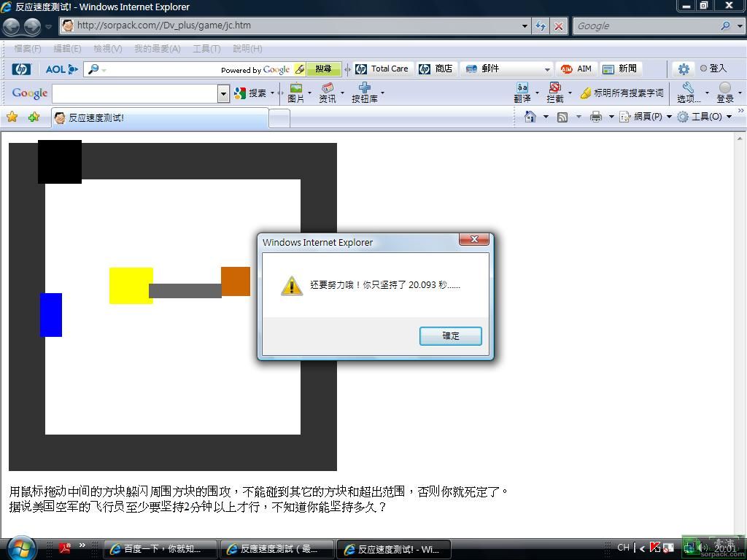Click the Refresh icon beside the address bar
747x560 pixels.
(x=541, y=26)
